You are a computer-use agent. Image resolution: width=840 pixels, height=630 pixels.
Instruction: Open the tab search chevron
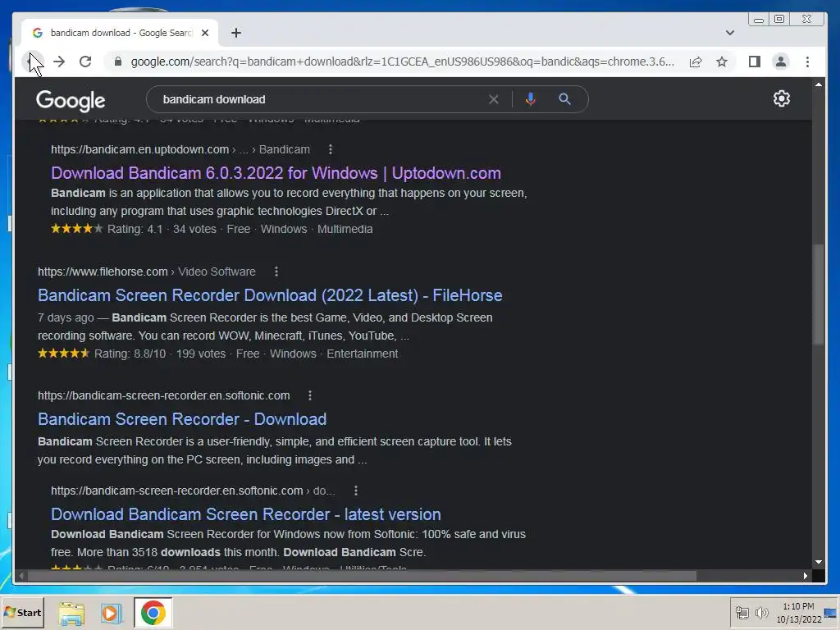[x=729, y=33]
